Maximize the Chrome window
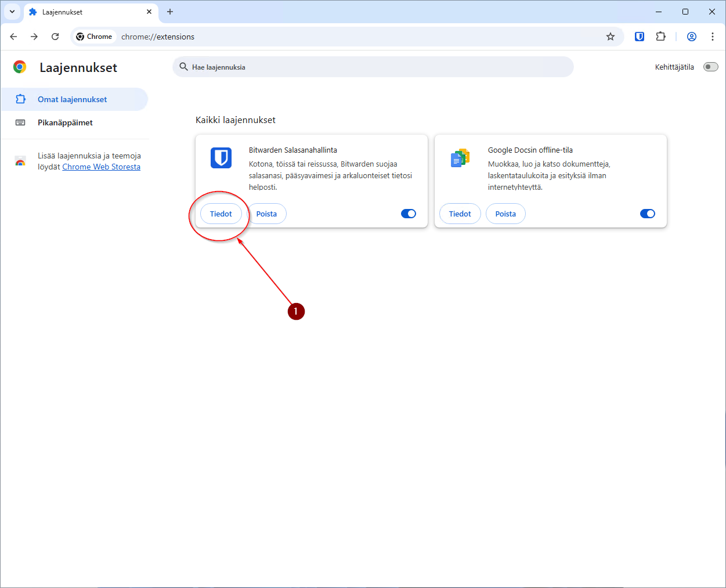 (685, 12)
